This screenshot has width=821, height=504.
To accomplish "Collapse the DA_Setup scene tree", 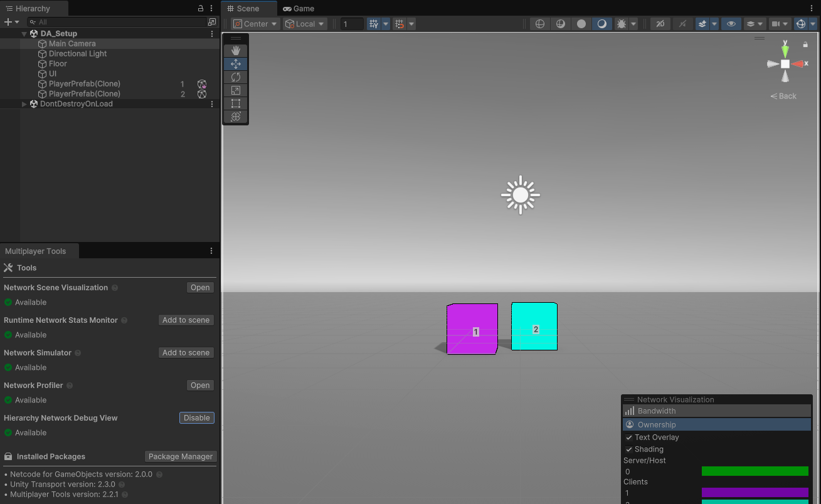I will 24,34.
